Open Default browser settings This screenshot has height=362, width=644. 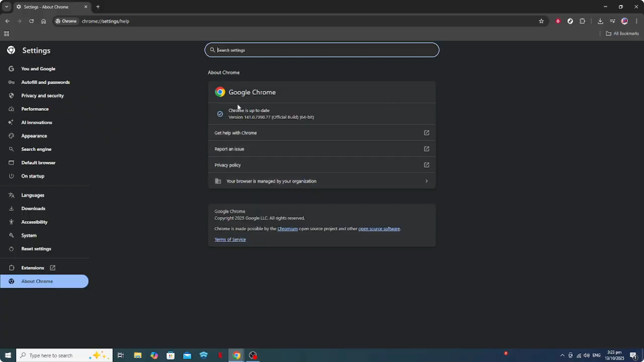(38, 163)
